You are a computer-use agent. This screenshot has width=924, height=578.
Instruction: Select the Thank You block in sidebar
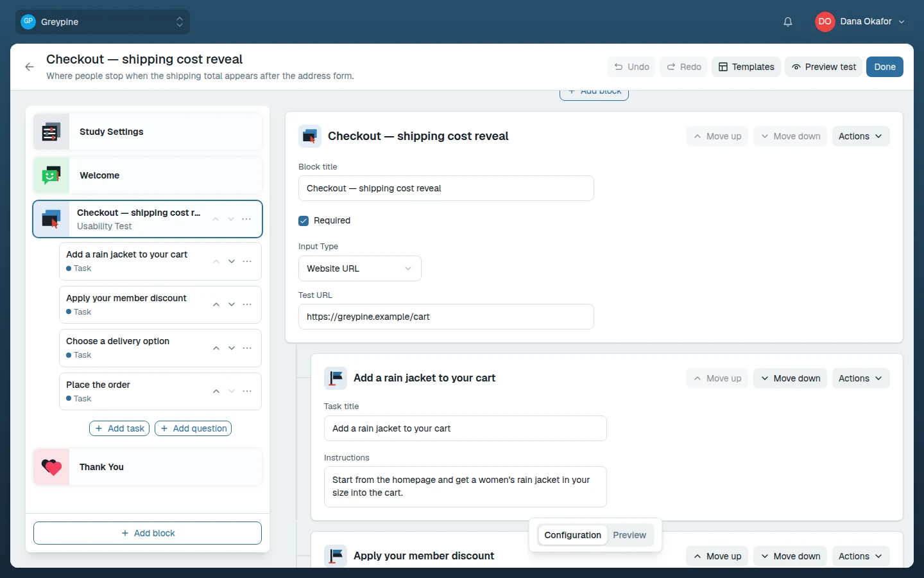(x=148, y=467)
